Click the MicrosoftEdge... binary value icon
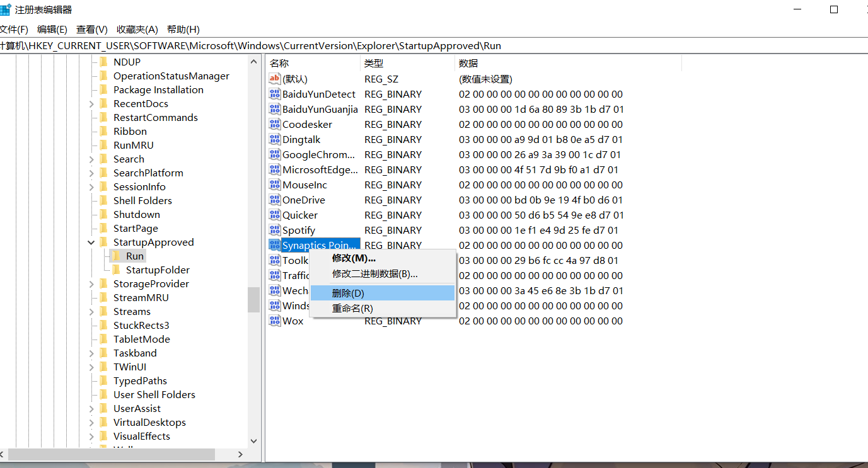 coord(274,170)
